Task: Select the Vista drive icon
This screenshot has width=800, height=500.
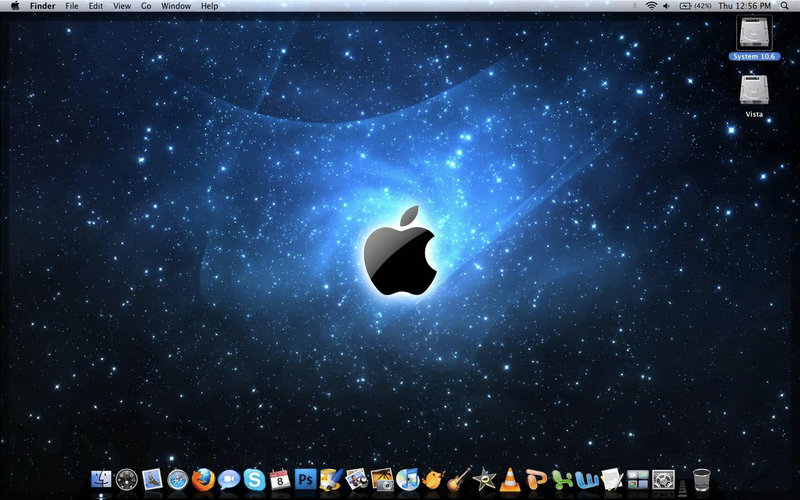Action: tap(754, 90)
